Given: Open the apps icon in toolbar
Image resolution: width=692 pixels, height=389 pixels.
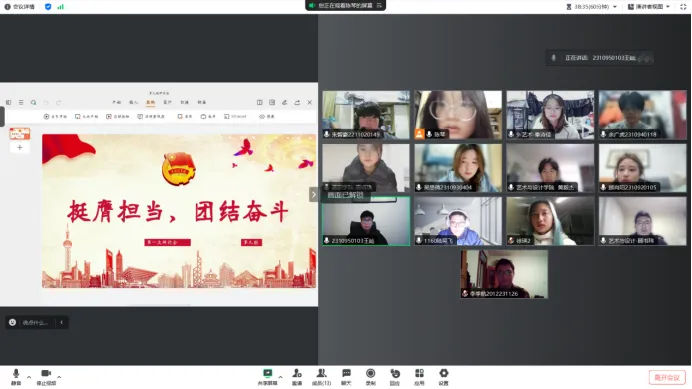Looking at the screenshot, I should 419,377.
